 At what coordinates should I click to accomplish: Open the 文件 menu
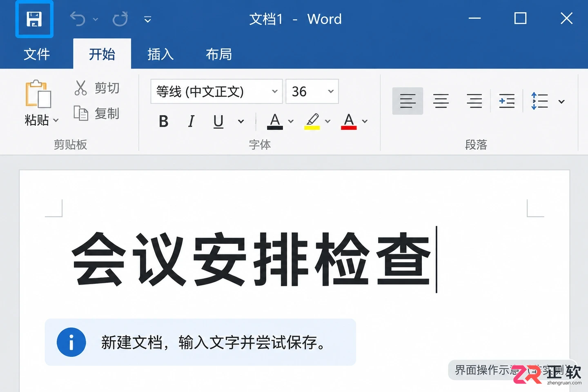click(x=37, y=54)
